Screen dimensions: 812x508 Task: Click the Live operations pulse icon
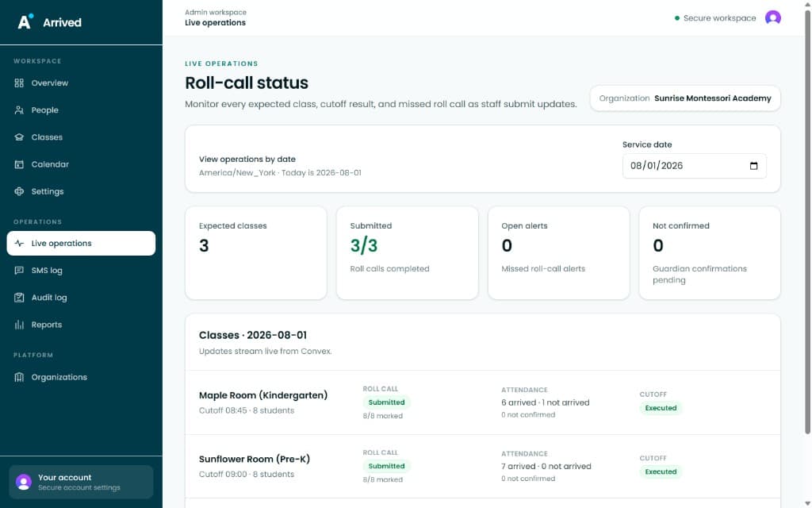click(x=19, y=243)
